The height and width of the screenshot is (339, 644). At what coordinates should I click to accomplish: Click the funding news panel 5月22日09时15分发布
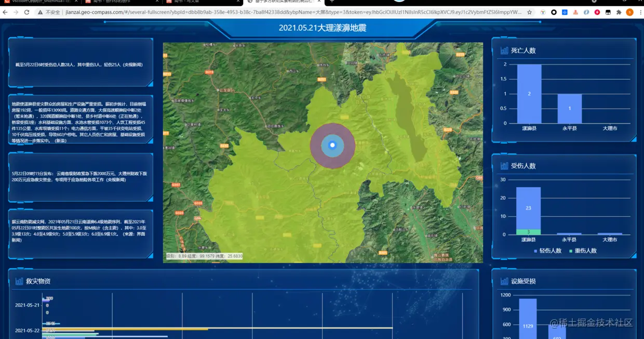pos(81,177)
